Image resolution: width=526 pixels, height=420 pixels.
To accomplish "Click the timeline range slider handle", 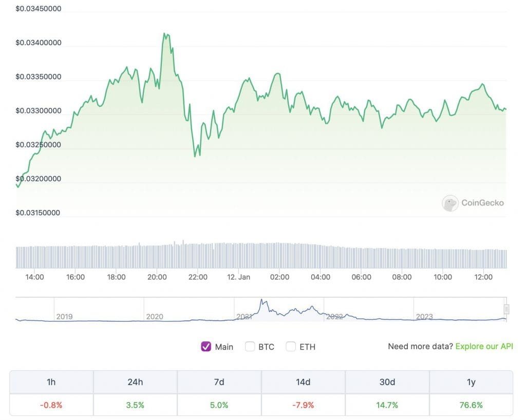I will (506, 310).
